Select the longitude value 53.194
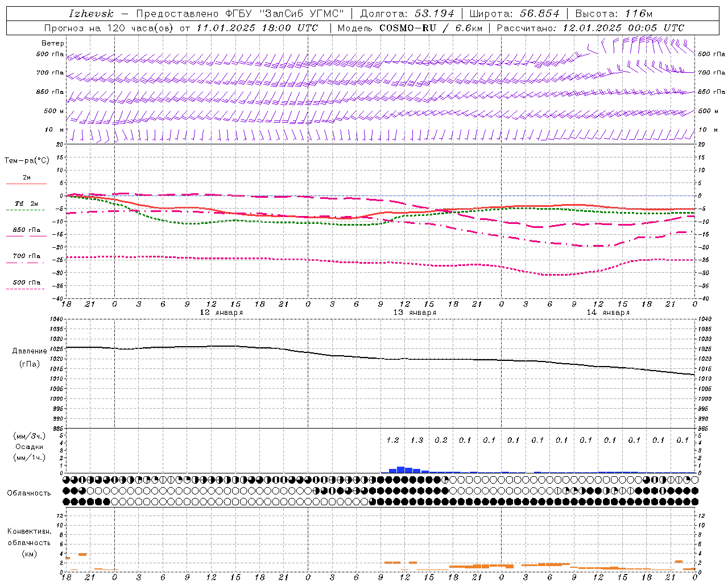Screen dimensions: 728x582 (435, 14)
